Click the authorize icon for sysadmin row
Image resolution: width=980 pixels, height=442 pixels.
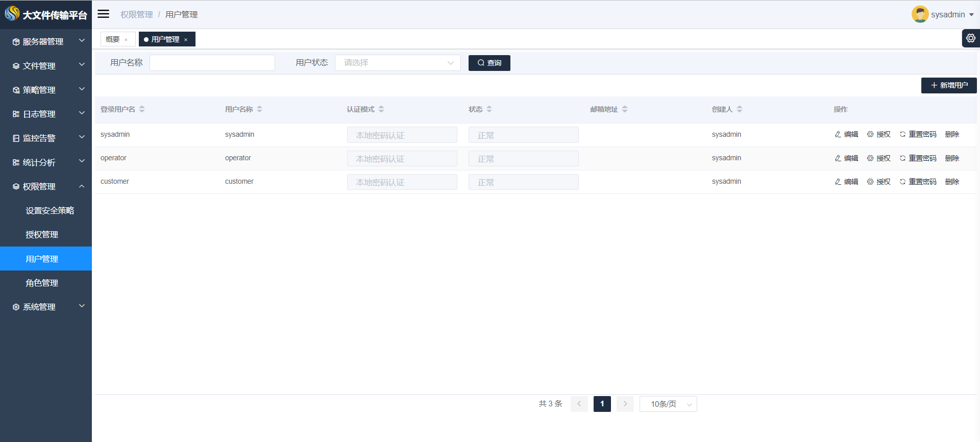(870, 134)
